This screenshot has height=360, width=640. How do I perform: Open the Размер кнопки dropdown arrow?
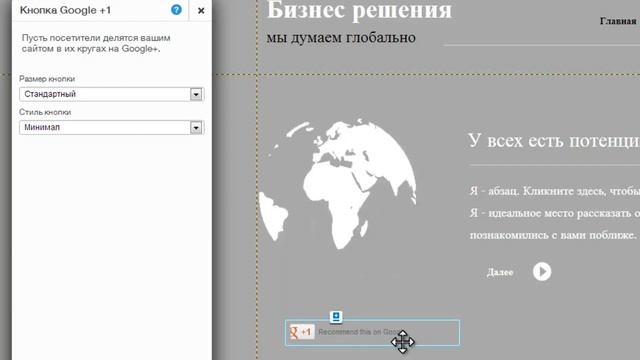(196, 94)
